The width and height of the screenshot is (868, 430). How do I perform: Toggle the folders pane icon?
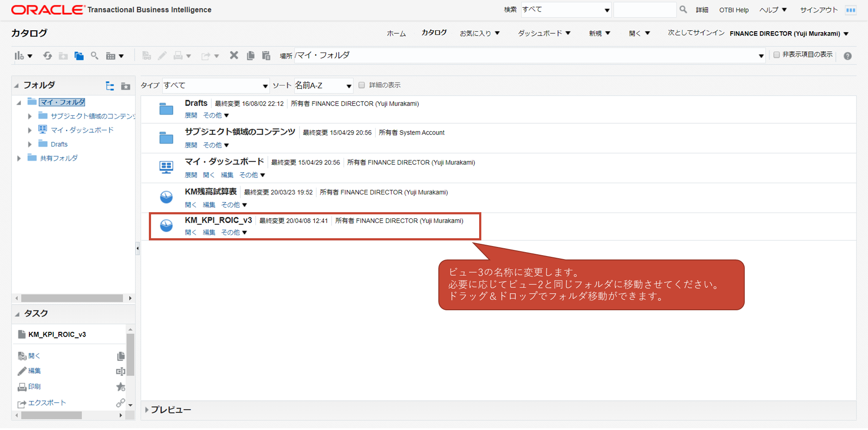coord(79,56)
